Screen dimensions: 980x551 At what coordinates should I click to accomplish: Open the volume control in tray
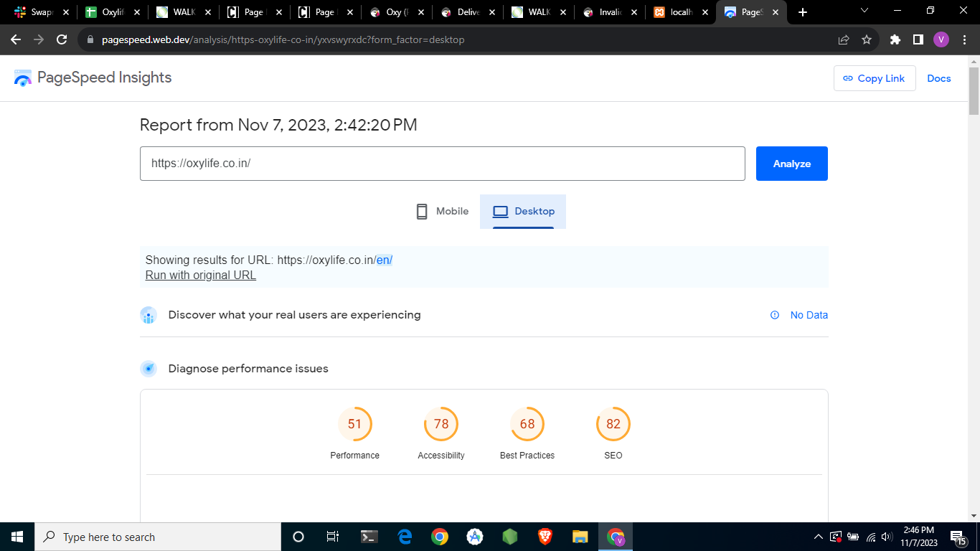pyautogui.click(x=887, y=537)
